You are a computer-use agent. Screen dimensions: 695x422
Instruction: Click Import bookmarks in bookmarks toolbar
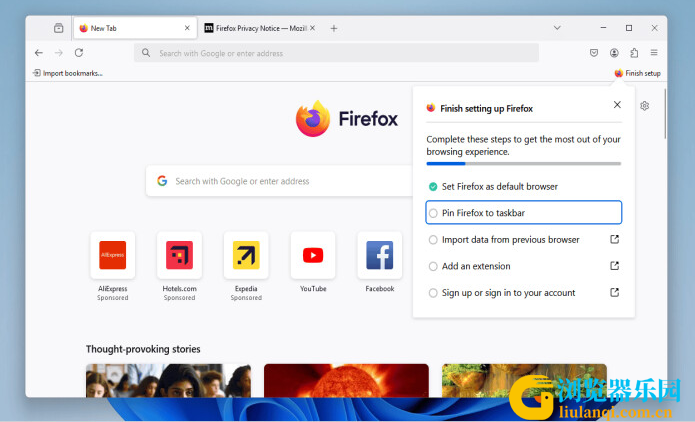pyautogui.click(x=67, y=73)
